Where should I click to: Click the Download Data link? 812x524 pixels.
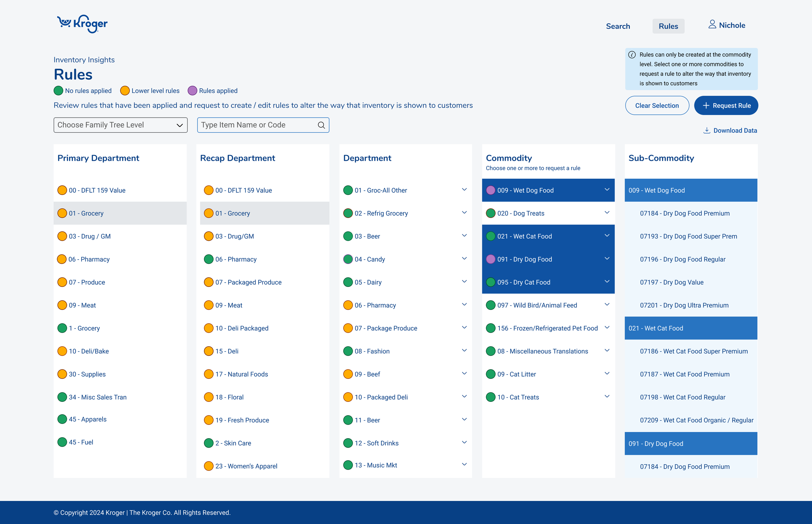tap(735, 130)
